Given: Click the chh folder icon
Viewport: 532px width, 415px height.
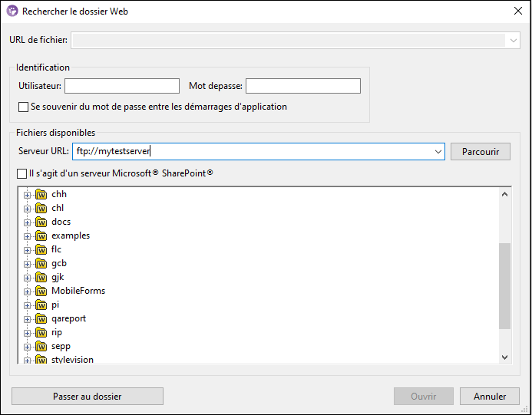Looking at the screenshot, I should click(41, 195).
